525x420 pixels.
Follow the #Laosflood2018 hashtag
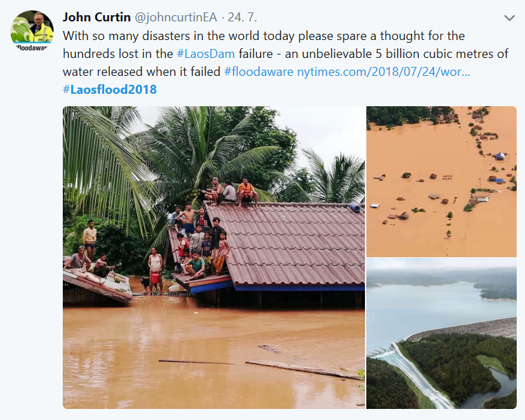110,90
